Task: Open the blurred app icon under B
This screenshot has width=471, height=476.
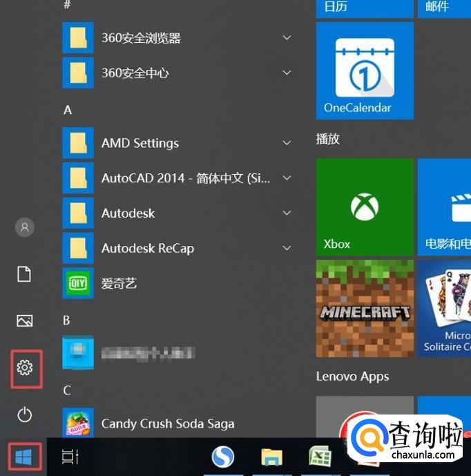Action: 78,353
